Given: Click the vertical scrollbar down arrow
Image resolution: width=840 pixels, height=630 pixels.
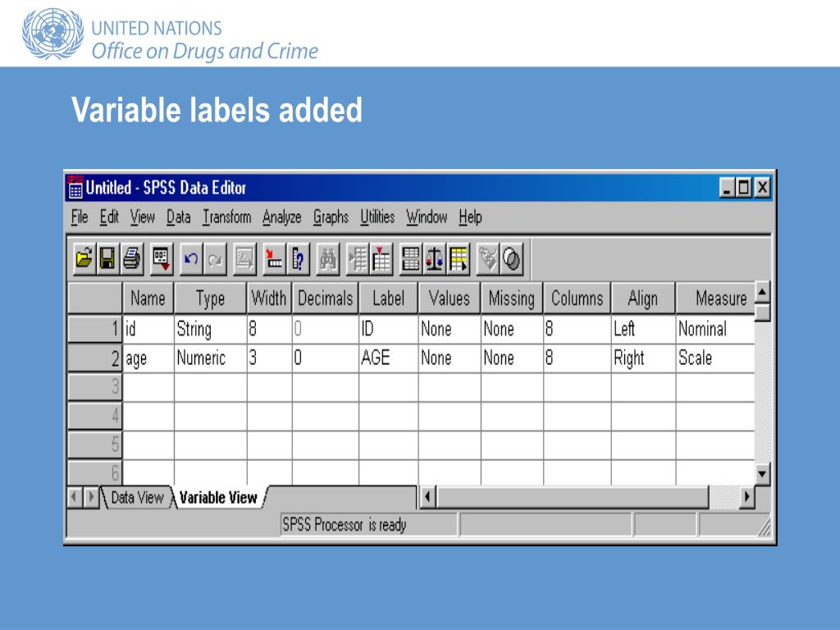Looking at the screenshot, I should point(762,473).
